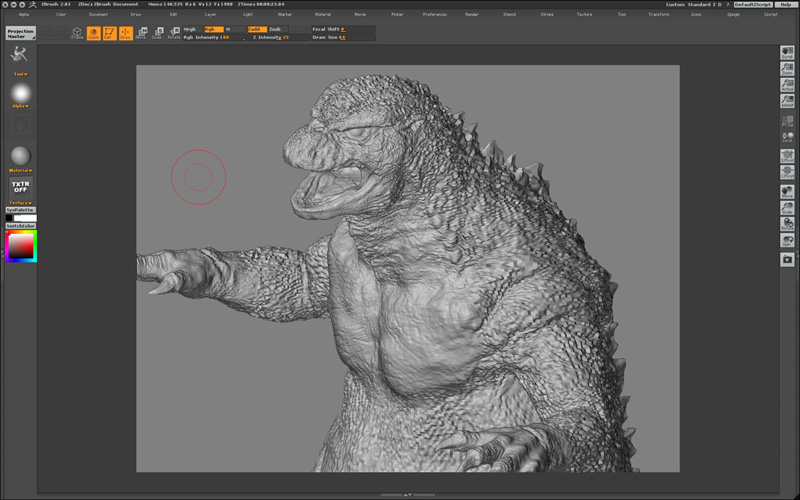Select the Frame icon in toolbar
800x500 pixels.
77,33
